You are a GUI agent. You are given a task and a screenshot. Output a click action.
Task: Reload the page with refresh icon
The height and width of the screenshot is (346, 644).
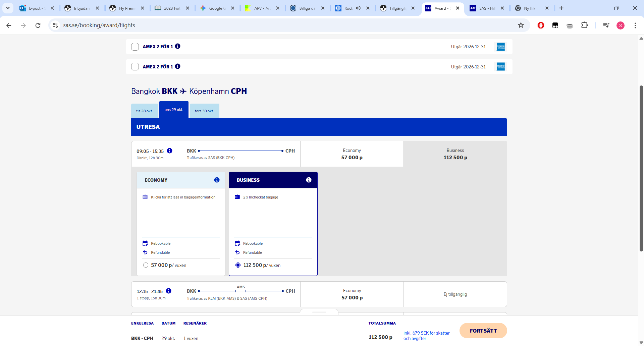(38, 25)
